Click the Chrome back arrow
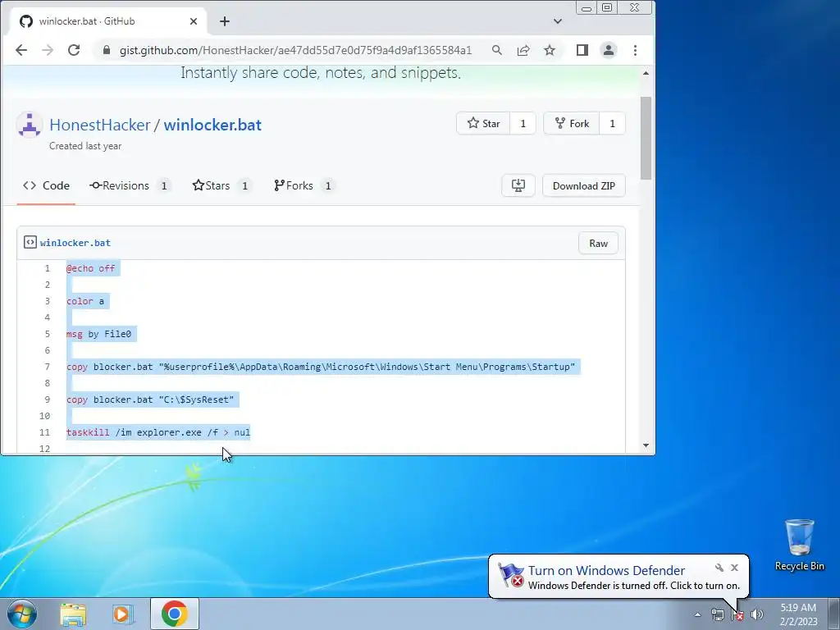The width and height of the screenshot is (840, 630). click(21, 50)
